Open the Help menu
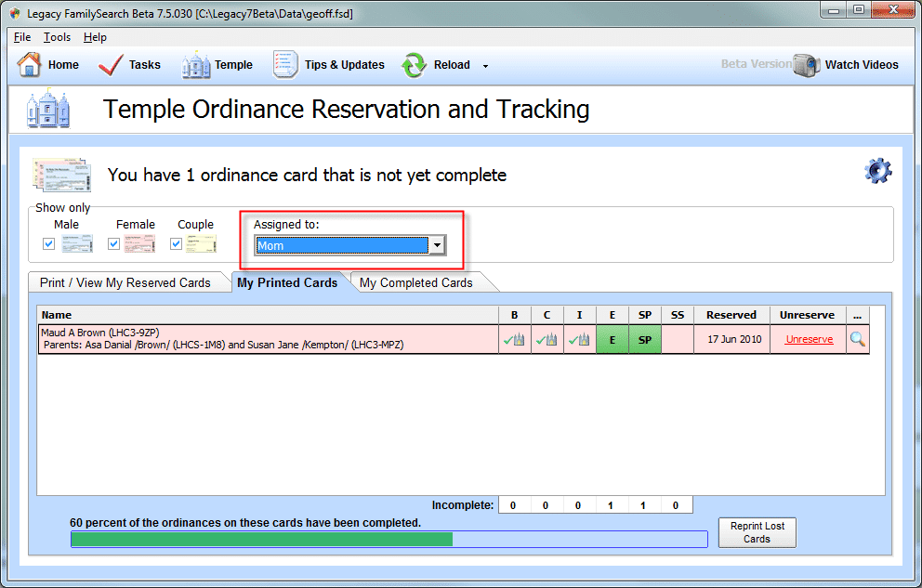This screenshot has height=588, width=922. pyautogui.click(x=95, y=37)
